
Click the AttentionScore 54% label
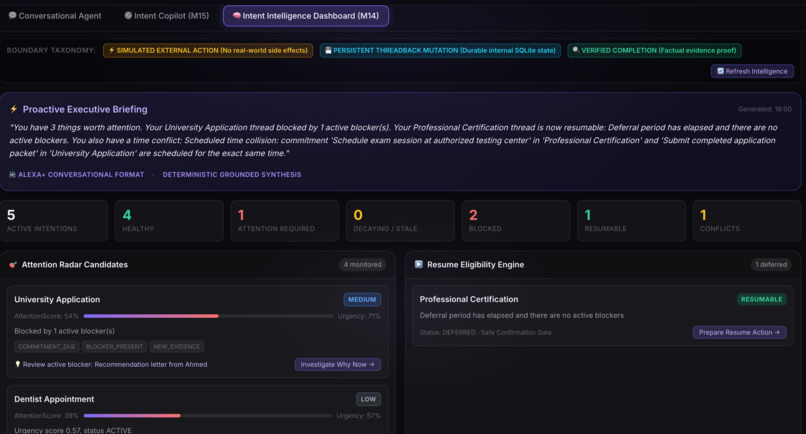point(46,316)
